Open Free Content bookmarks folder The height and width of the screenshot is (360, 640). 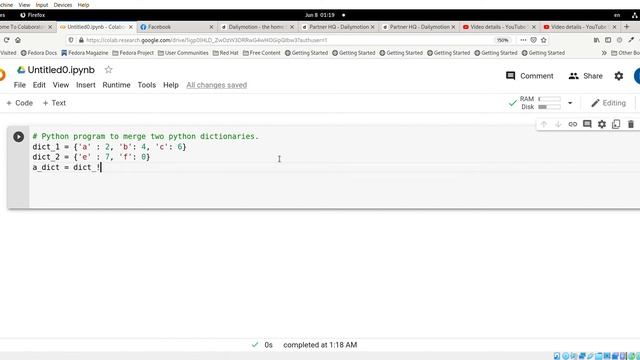[x=262, y=53]
